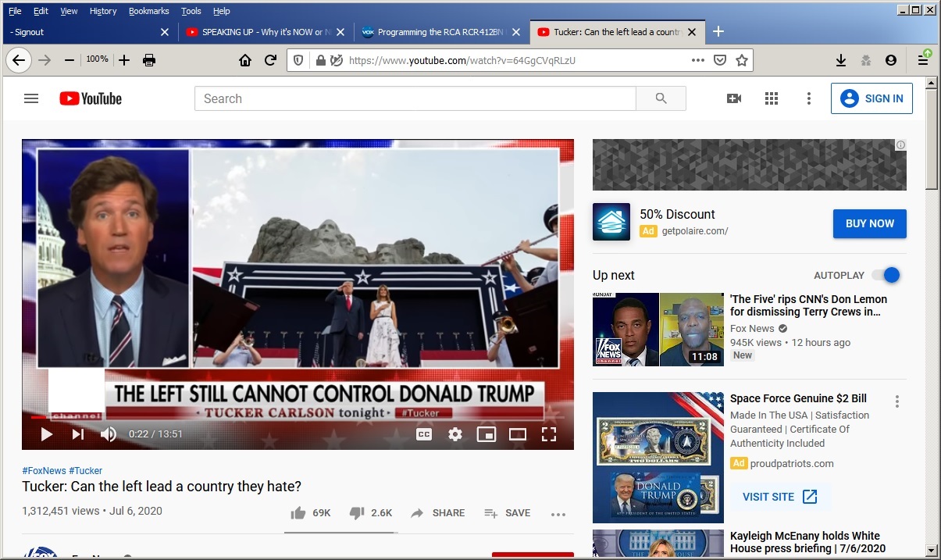Click the video progress bar
Viewport: 941px width, 560px height.
point(298,417)
